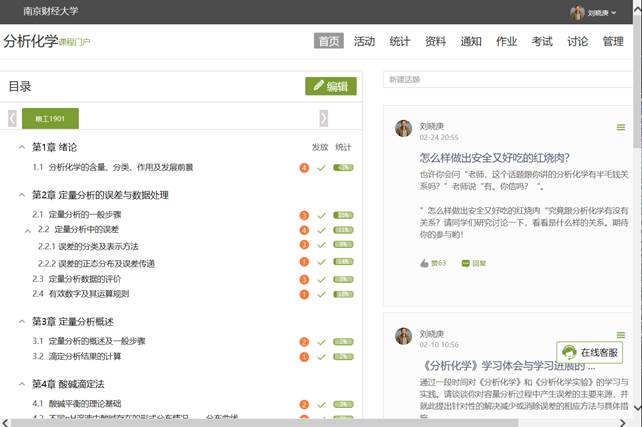
Task: Open options menu on 红烧肉 post
Action: coord(620,128)
